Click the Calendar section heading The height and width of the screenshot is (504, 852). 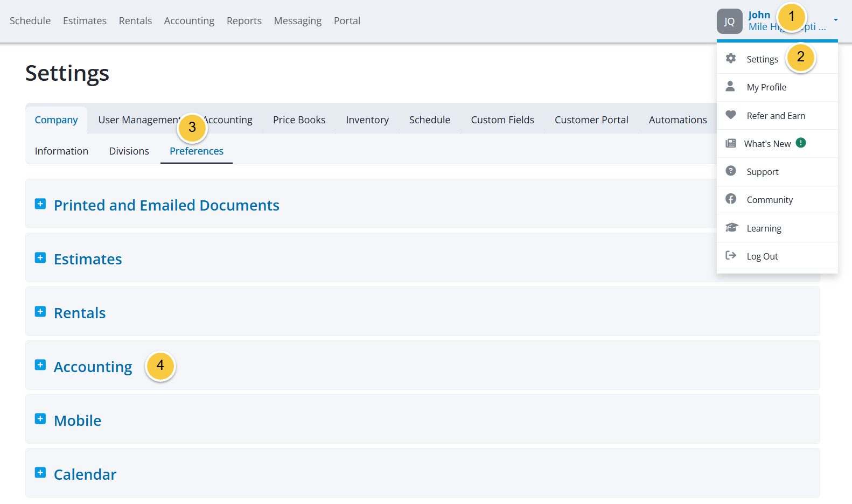(x=85, y=474)
